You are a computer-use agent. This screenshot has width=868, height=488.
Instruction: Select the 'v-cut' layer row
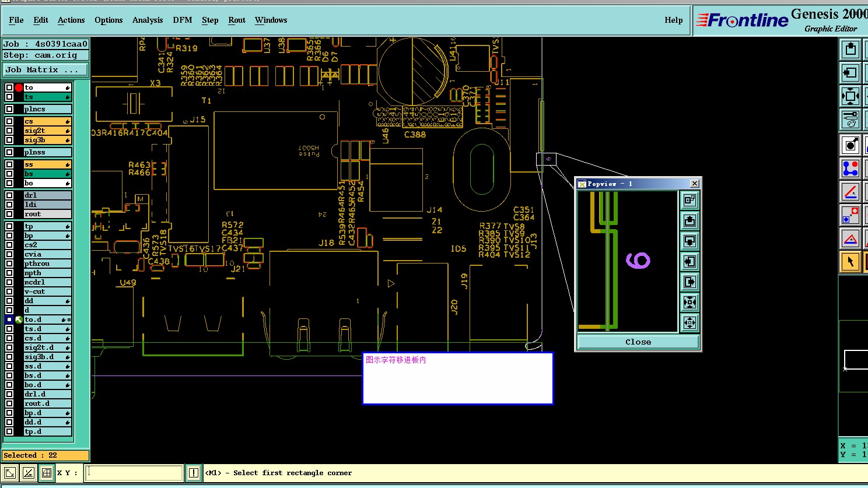tap(47, 292)
